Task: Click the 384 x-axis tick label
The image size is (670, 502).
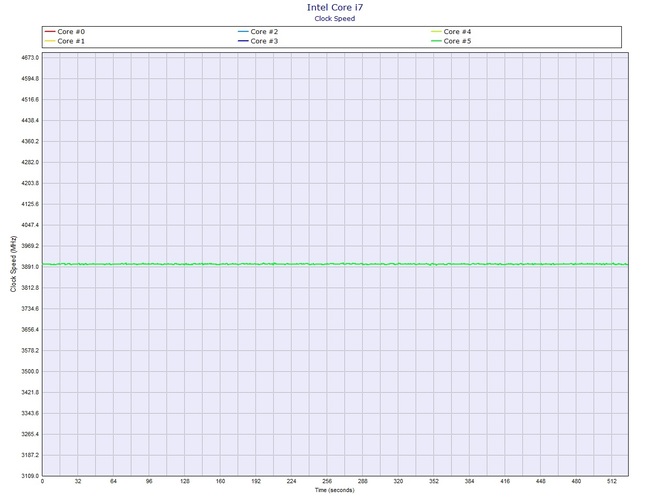Action: click(x=469, y=481)
